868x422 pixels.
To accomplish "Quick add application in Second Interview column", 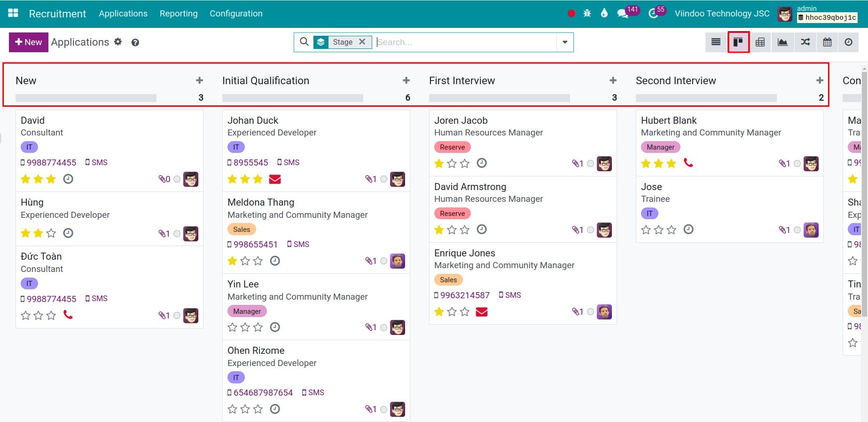I will [820, 80].
